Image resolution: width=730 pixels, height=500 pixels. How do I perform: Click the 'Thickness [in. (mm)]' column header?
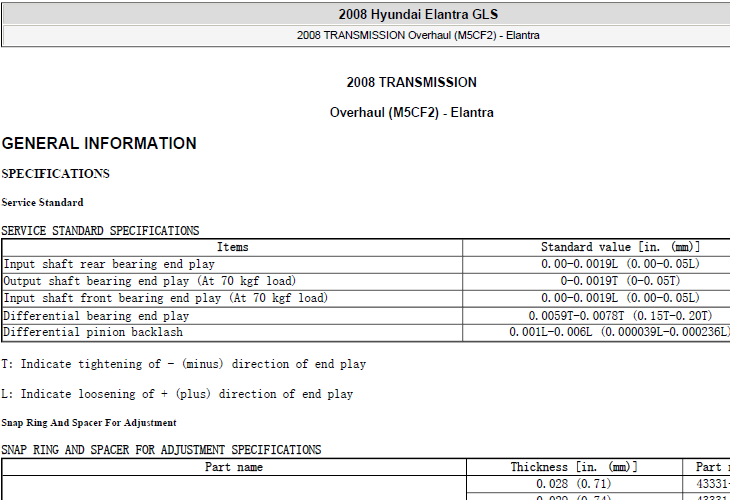tap(574, 467)
